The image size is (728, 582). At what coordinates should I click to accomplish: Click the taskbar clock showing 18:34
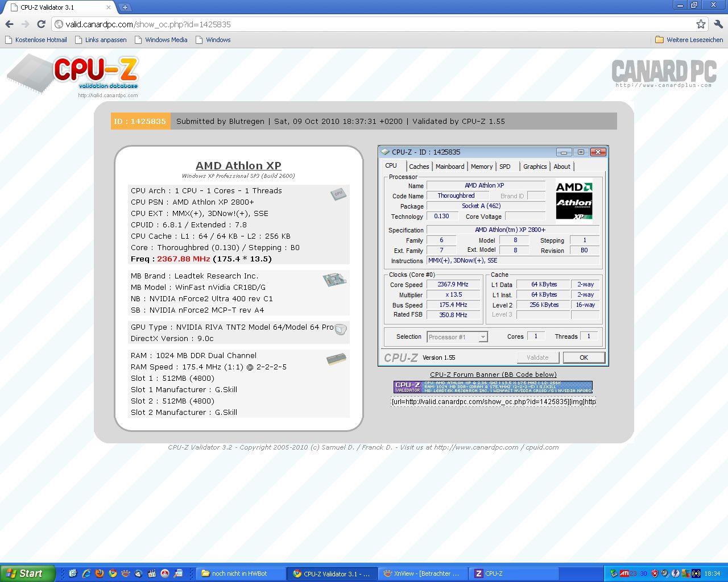[712, 573]
